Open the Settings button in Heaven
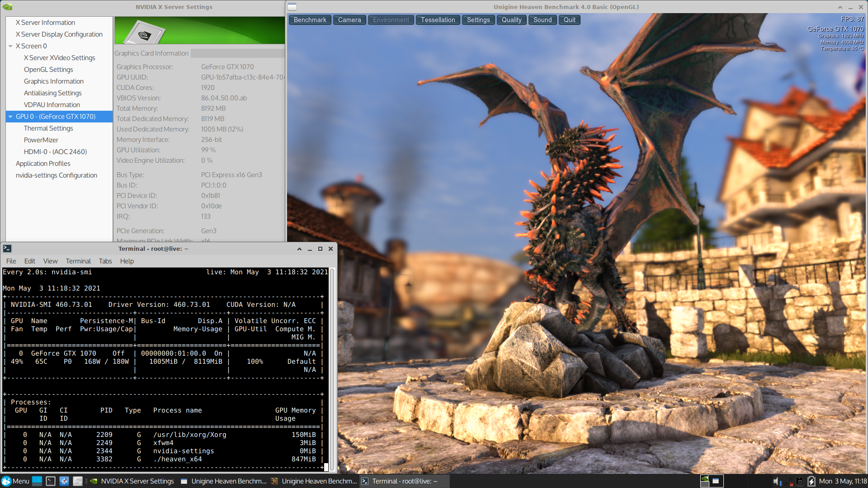Viewport: 868px width, 488px height. pos(478,20)
